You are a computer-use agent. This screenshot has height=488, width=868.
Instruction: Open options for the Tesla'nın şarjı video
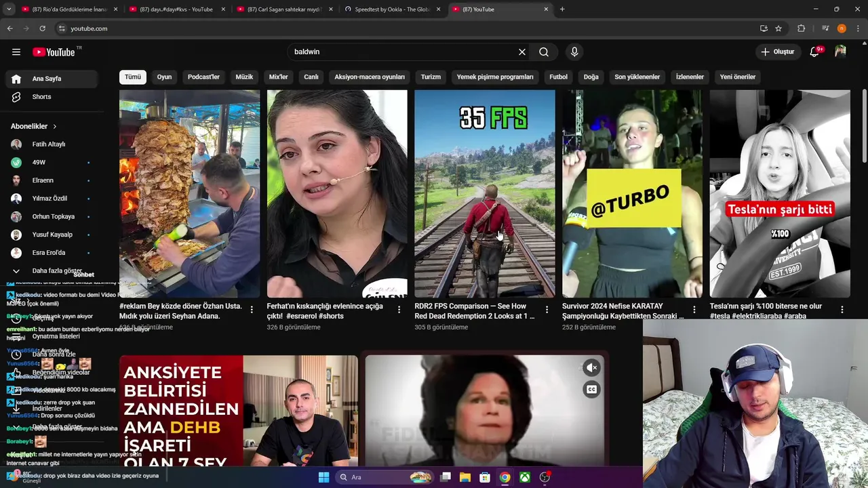(x=842, y=309)
